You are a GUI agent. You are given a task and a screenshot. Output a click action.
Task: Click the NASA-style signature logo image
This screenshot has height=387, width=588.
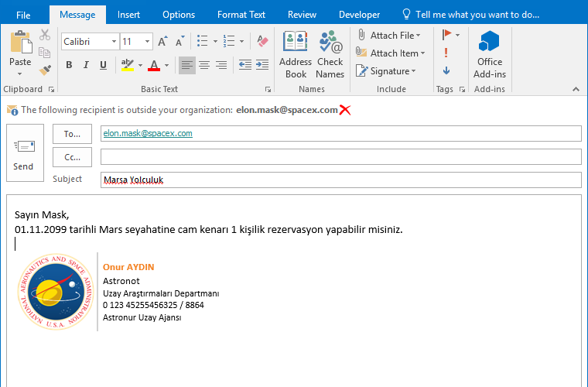pos(56,292)
